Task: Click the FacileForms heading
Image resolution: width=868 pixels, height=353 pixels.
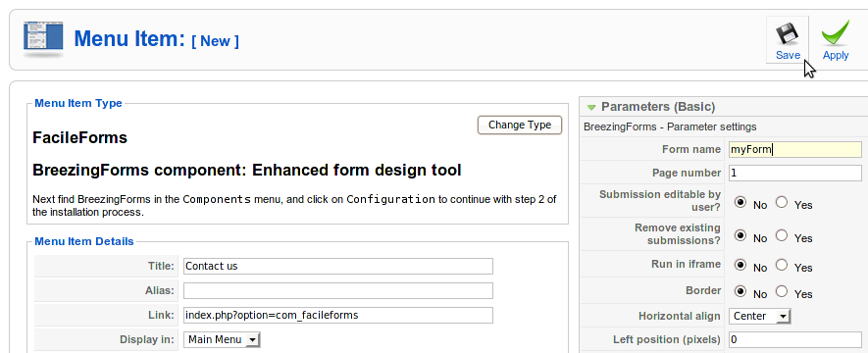Action: [x=80, y=138]
